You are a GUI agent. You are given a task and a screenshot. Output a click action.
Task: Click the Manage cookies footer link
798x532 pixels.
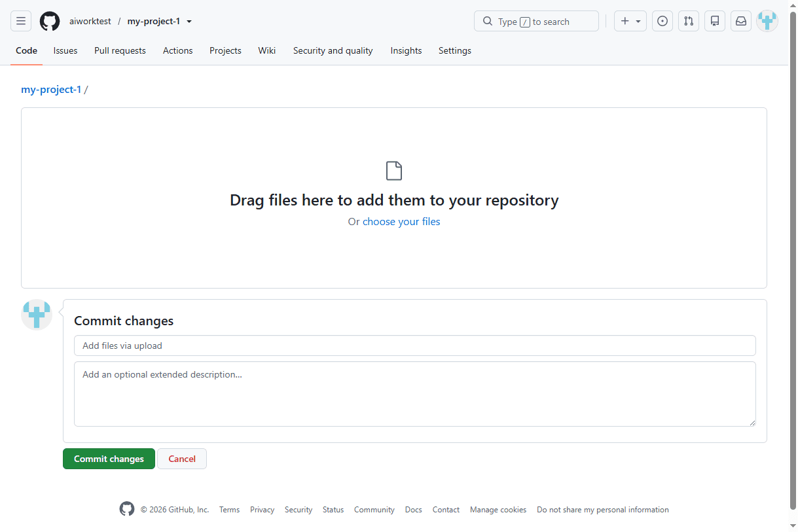(x=498, y=510)
